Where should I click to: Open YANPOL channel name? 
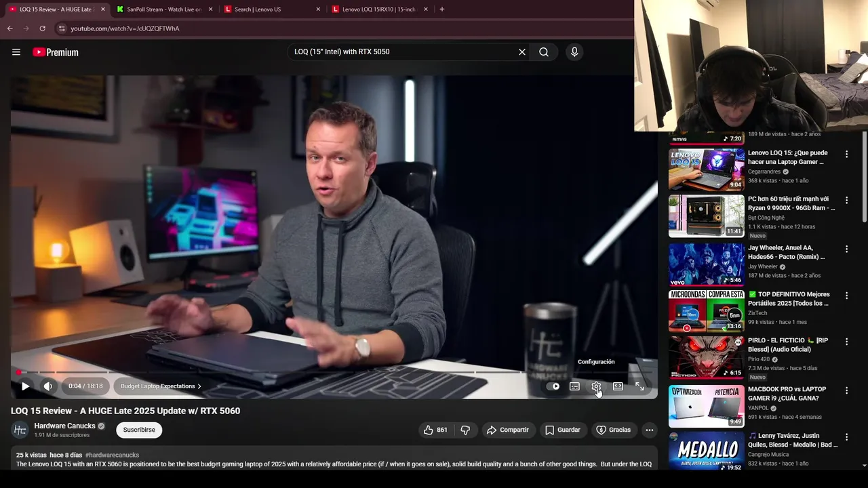[x=758, y=408]
